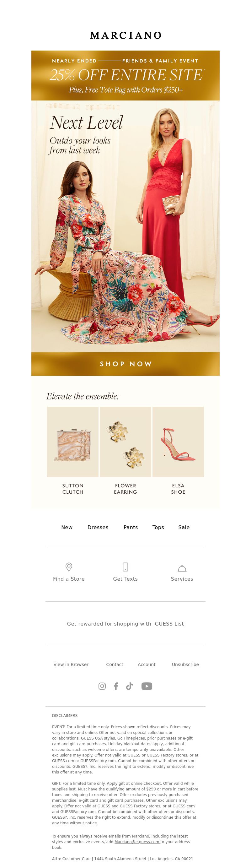Go to the Sale category
The height and width of the screenshot is (868, 251).
(184, 527)
